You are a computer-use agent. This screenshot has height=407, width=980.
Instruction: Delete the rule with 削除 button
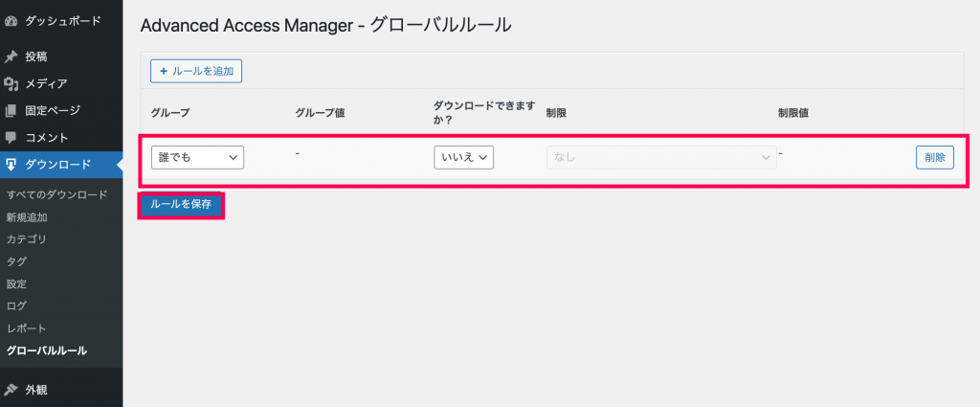(x=935, y=158)
